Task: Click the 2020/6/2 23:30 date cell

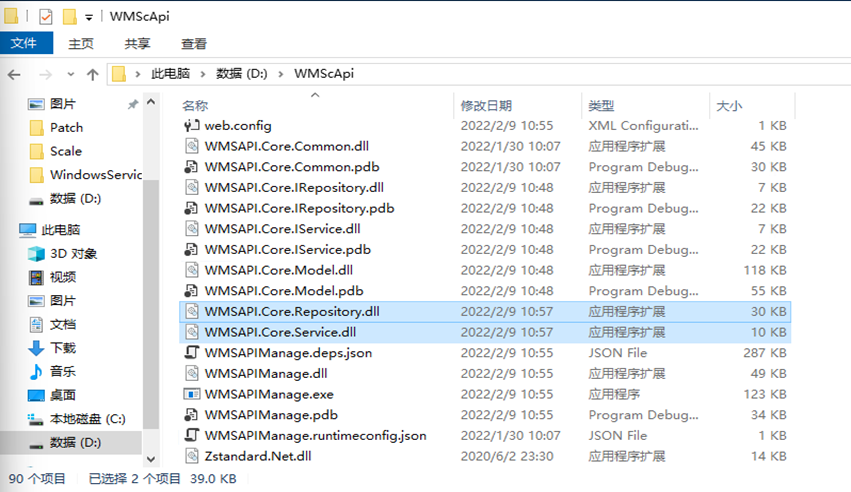Action: tap(507, 456)
